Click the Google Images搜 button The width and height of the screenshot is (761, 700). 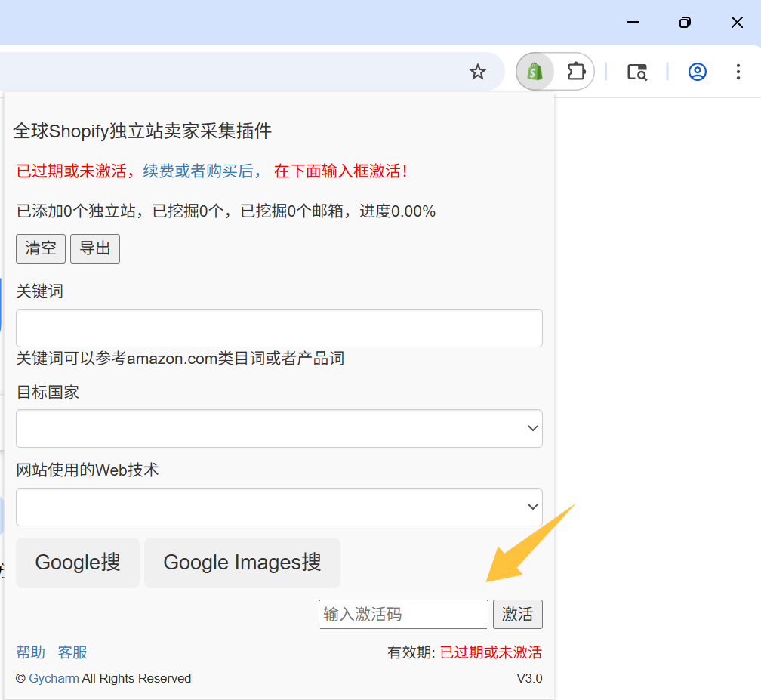pyautogui.click(x=242, y=563)
